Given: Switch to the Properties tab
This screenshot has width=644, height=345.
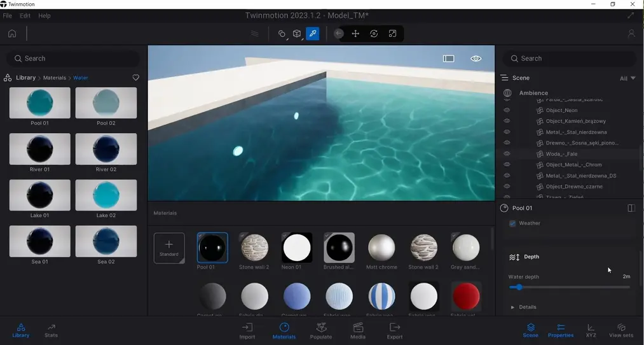Looking at the screenshot, I should click(x=561, y=330).
